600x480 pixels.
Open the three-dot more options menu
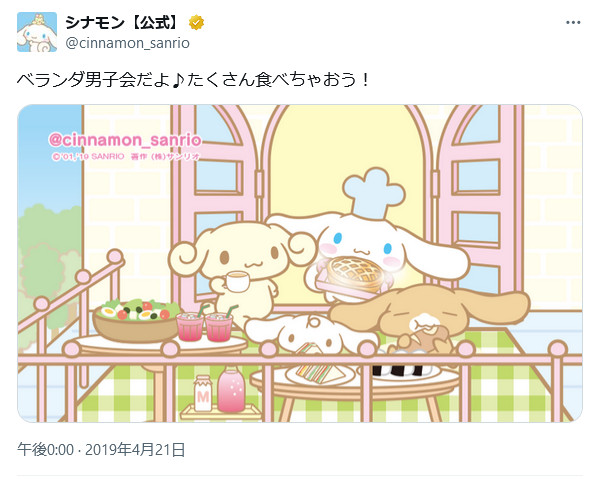pyautogui.click(x=573, y=23)
